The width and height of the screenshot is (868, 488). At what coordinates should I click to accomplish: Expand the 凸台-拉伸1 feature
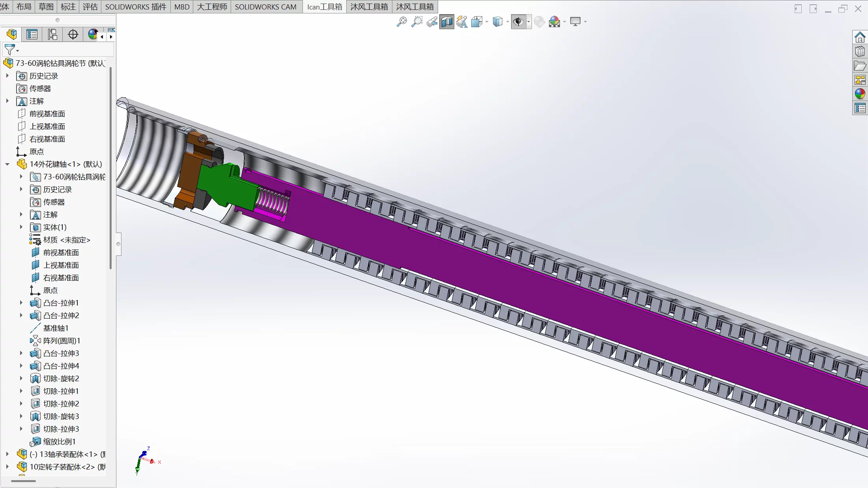click(21, 303)
